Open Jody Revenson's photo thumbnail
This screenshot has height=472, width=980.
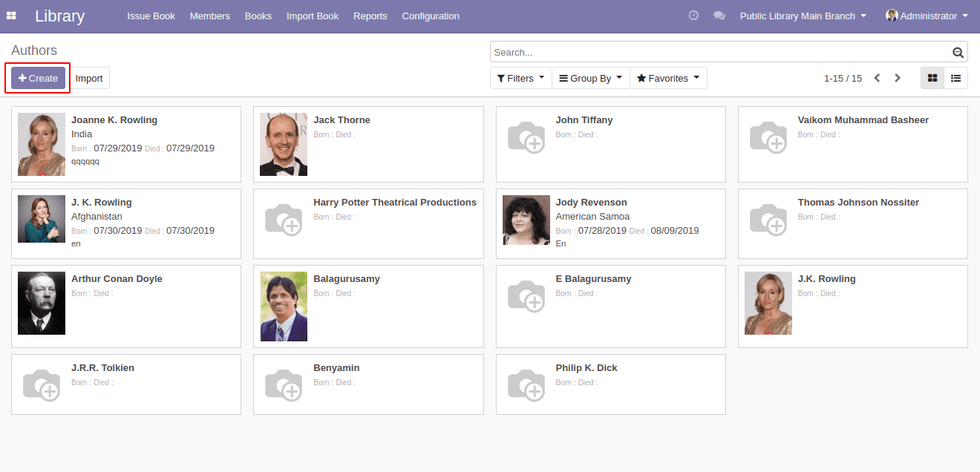(x=526, y=220)
